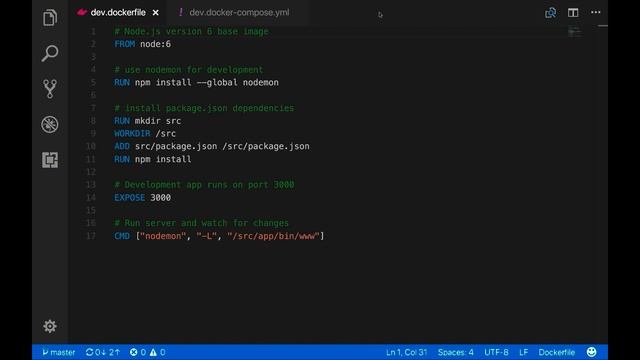Click the master branch indicator
Screen dimensions: 640x360
(x=59, y=352)
